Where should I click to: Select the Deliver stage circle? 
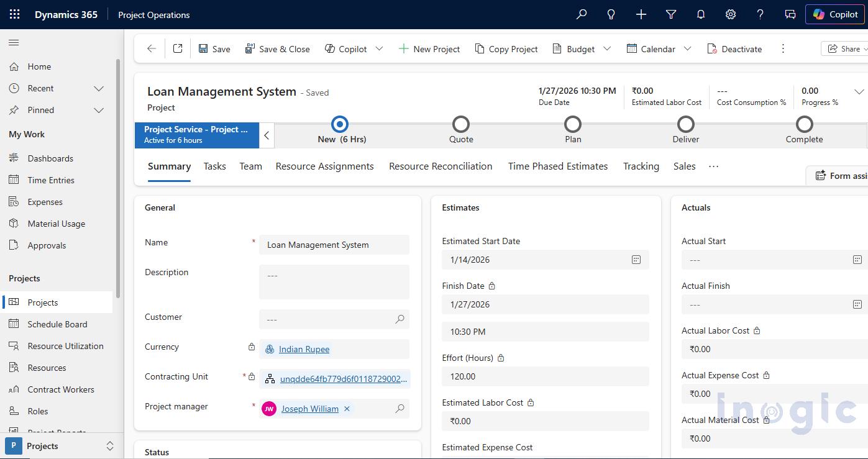point(685,124)
